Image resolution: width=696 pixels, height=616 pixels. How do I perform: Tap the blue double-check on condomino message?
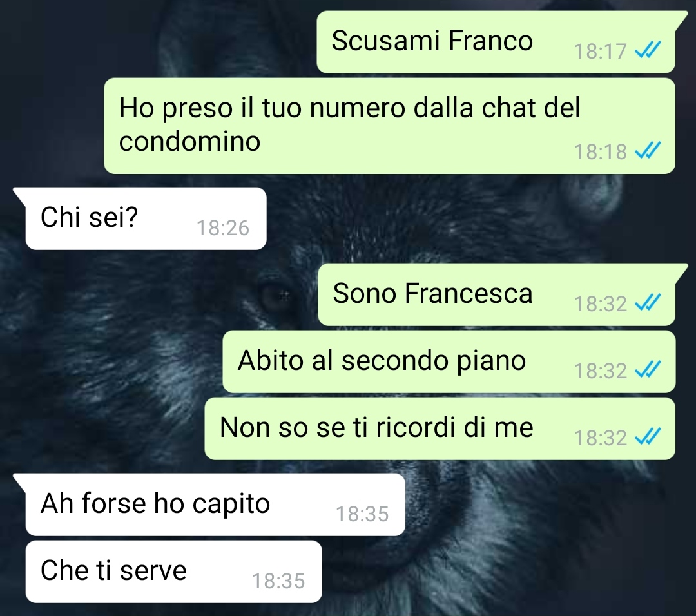point(648,151)
